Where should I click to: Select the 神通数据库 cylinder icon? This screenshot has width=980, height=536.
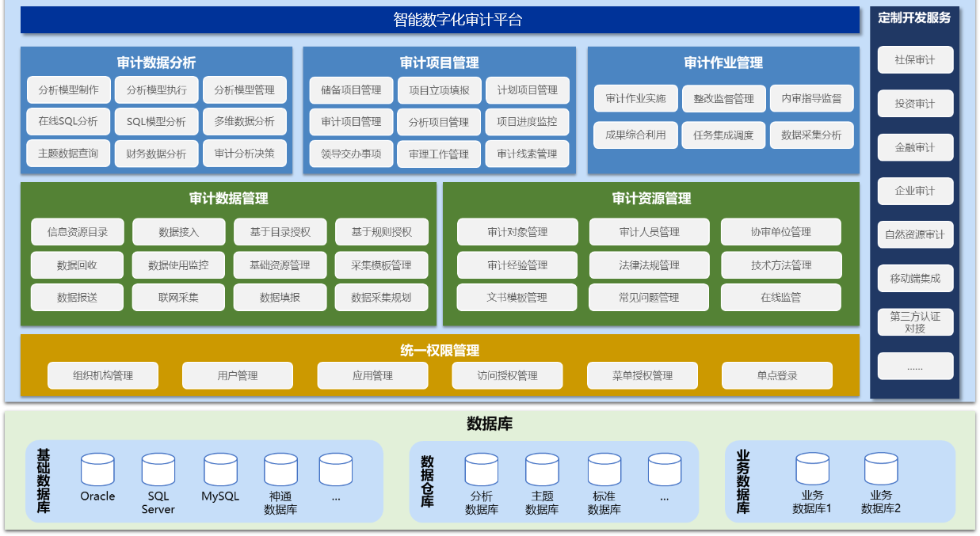280,469
